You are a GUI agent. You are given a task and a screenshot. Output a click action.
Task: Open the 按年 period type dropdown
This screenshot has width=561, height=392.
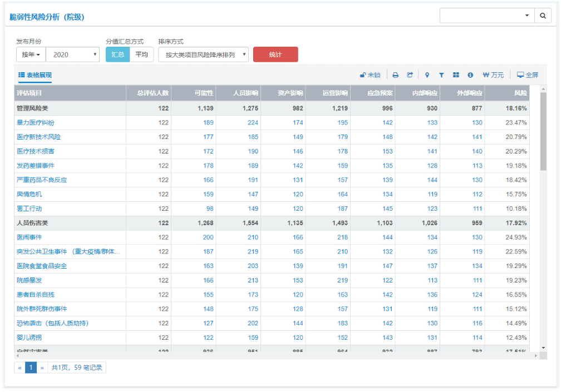[31, 54]
